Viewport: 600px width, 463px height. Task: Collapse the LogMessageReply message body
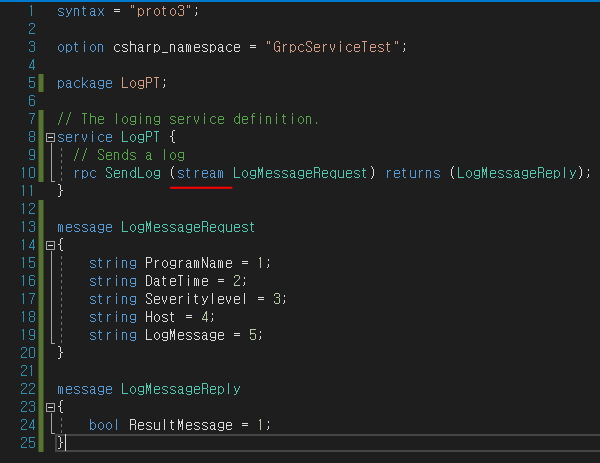pyautogui.click(x=50, y=407)
